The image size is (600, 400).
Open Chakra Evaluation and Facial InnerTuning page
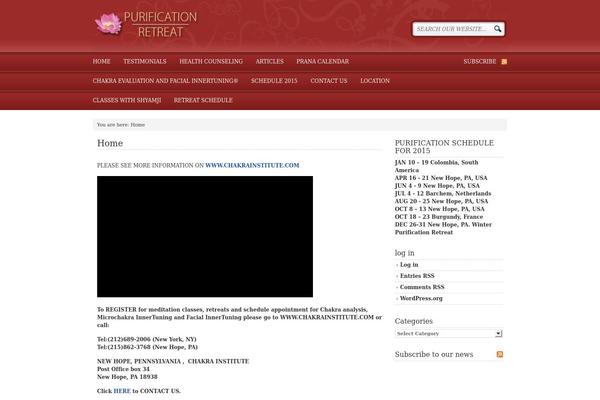tap(165, 81)
